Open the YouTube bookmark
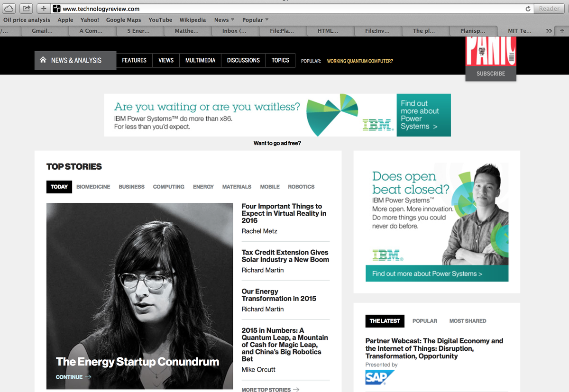 (x=160, y=20)
